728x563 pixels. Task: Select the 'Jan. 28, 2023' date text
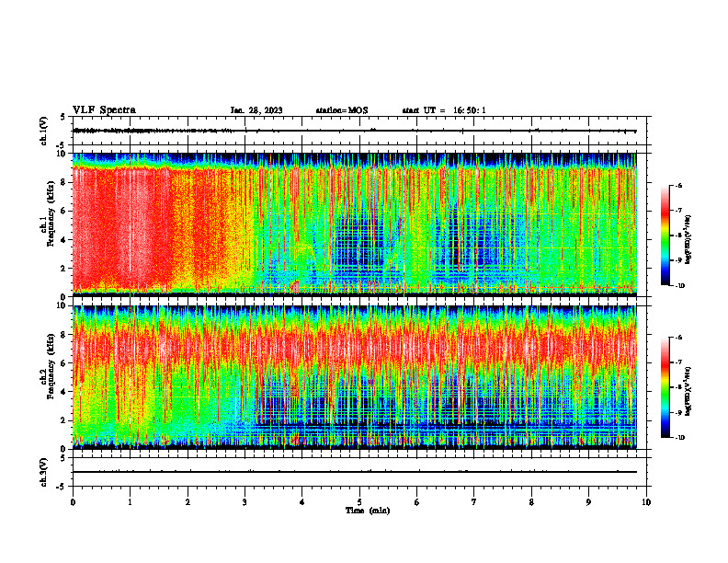coord(256,110)
